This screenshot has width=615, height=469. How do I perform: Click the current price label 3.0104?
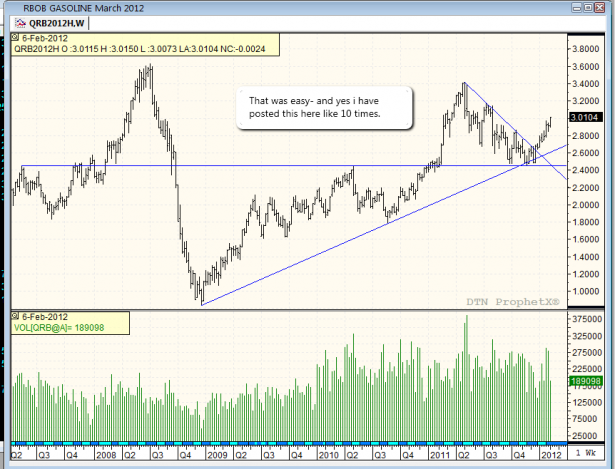(585, 117)
